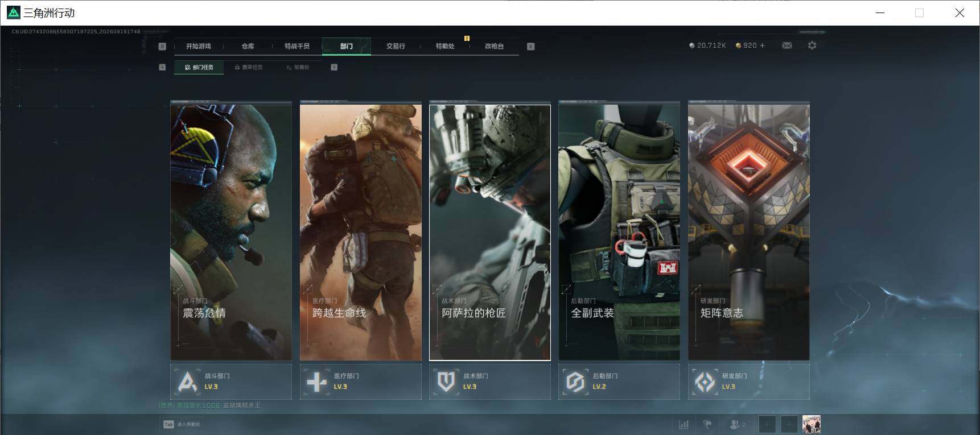Click the key hint right of the sub-tabs

[x=334, y=67]
